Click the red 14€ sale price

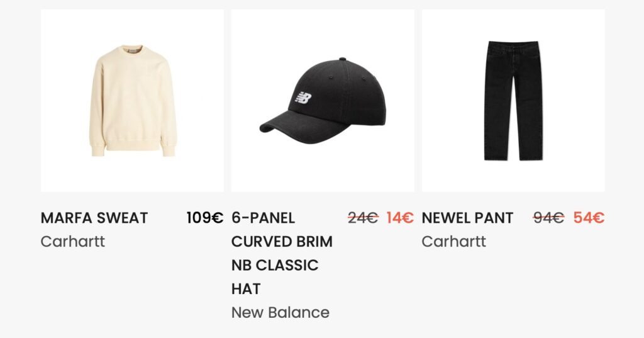click(400, 218)
